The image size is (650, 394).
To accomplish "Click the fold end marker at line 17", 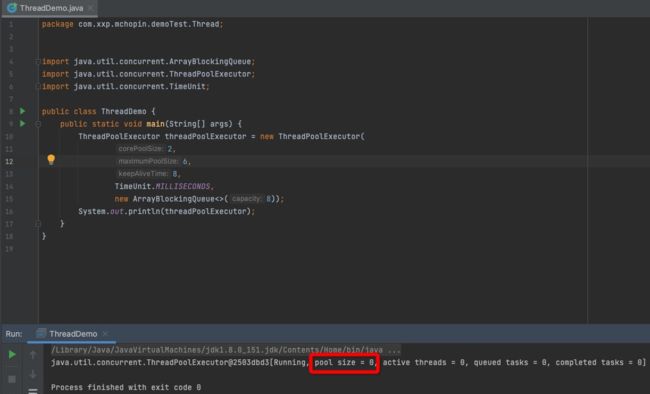I will [38, 224].
